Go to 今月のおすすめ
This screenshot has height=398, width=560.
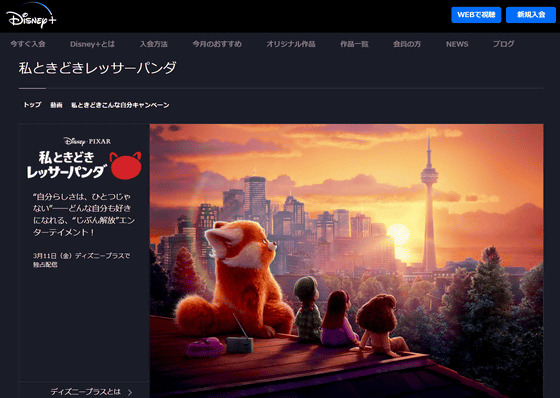coord(217,44)
